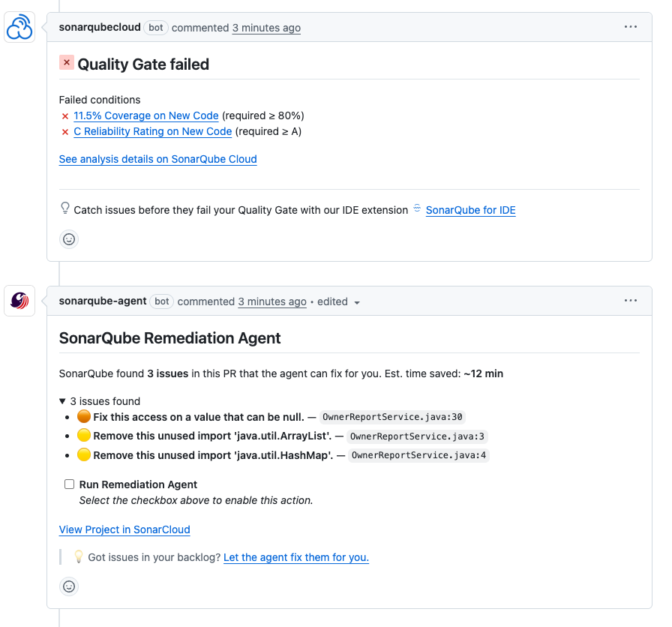The image size is (672, 627).
Task: Click the sonarqubecloud bot avatar icon
Action: (19, 28)
